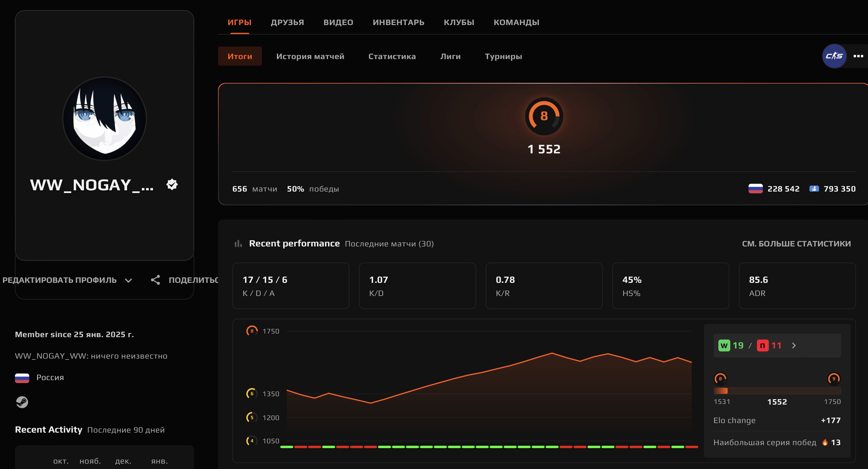Open the Статистика sub-tab
Screen dimensions: 868x469
coord(392,56)
